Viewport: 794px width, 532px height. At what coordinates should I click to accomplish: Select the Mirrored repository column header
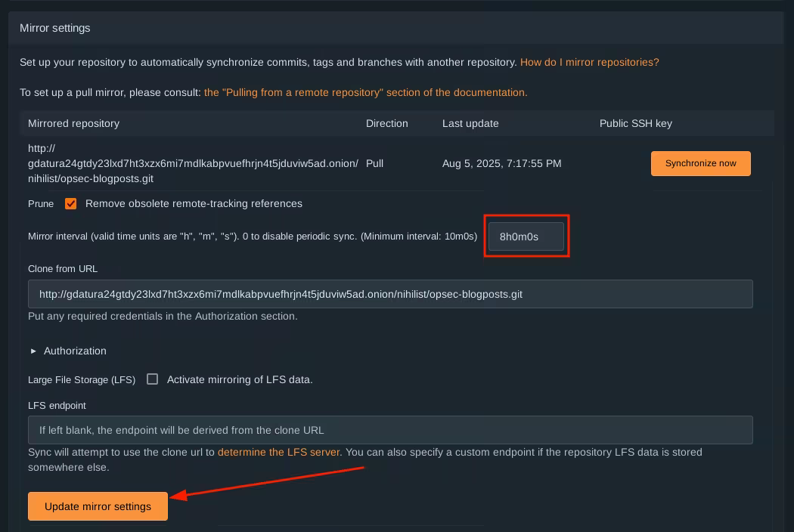pyautogui.click(x=73, y=123)
